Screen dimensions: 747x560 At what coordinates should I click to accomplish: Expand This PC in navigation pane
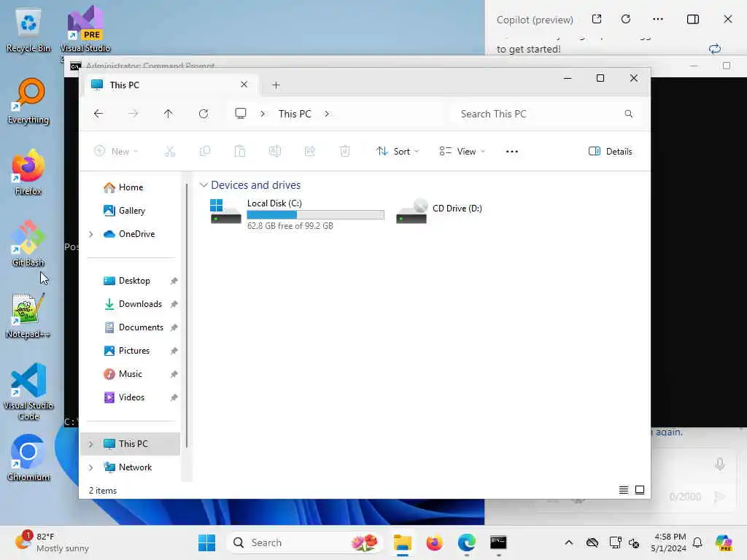91,444
